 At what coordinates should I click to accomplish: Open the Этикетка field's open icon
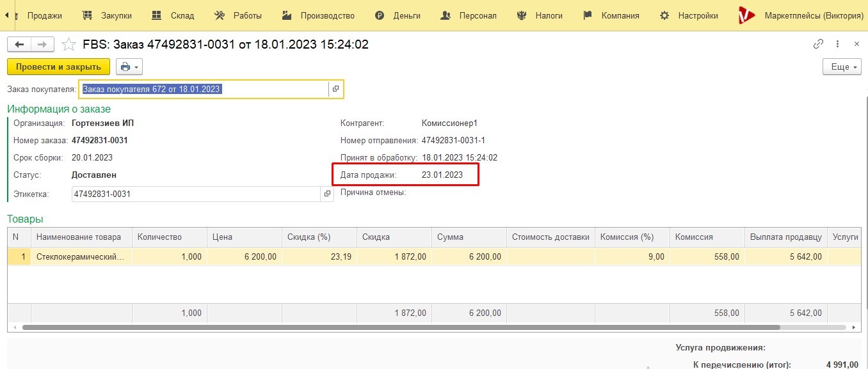327,194
